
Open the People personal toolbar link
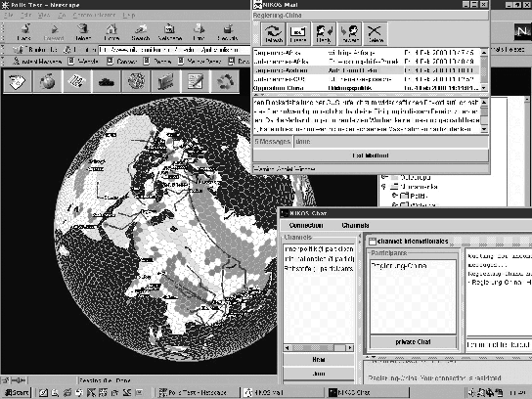pyautogui.click(x=157, y=62)
